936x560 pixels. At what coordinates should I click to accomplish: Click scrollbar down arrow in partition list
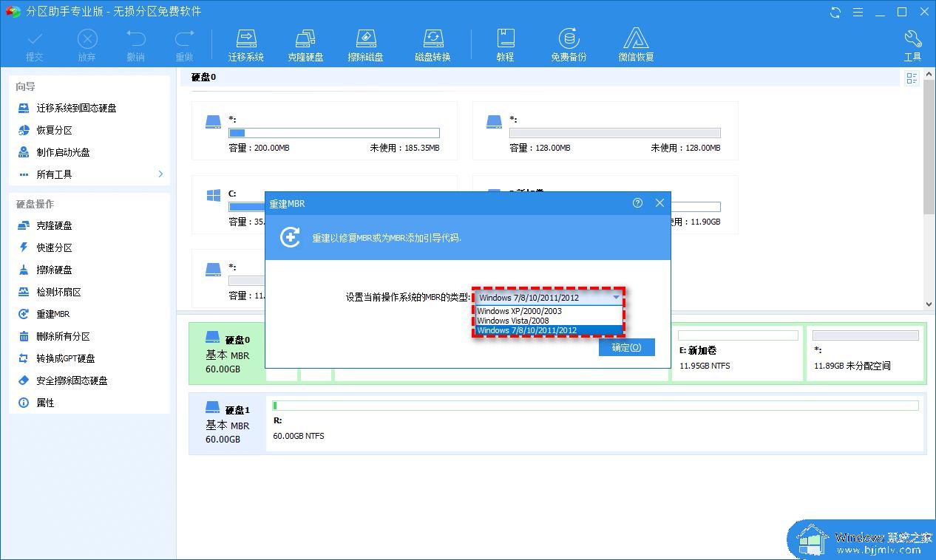(929, 304)
